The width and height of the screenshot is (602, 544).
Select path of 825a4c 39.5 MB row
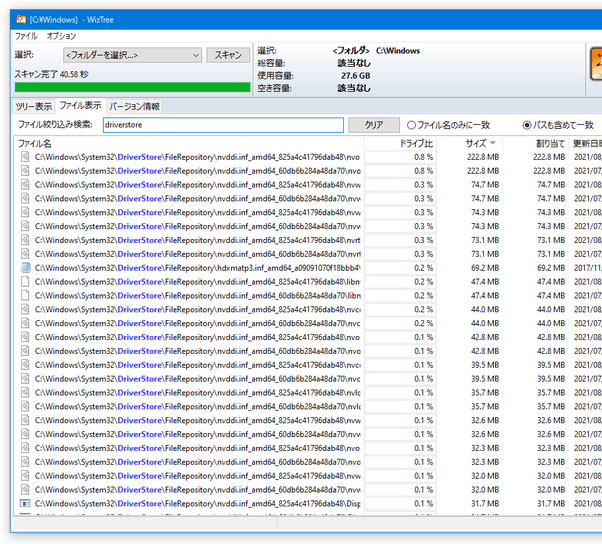coord(198,365)
